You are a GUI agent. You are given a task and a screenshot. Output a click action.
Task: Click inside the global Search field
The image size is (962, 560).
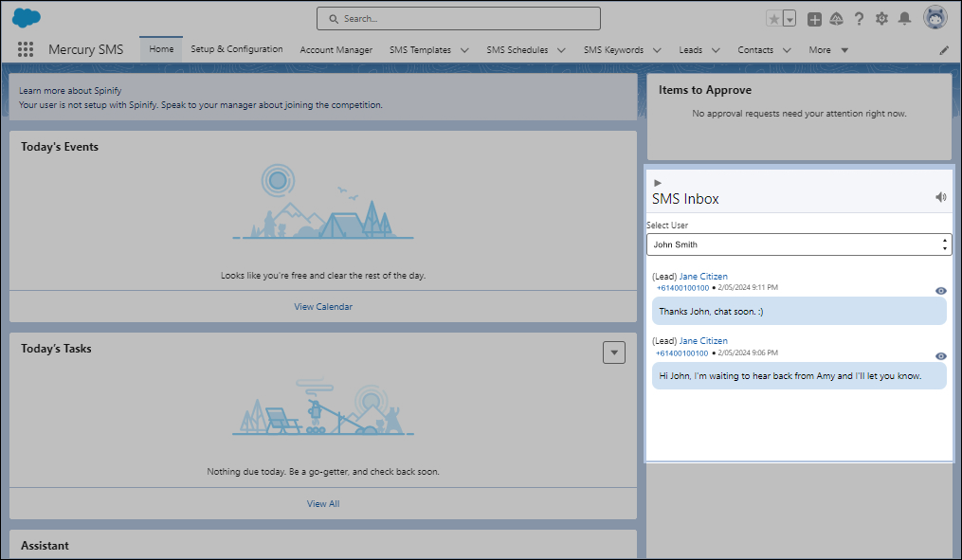[x=458, y=18]
